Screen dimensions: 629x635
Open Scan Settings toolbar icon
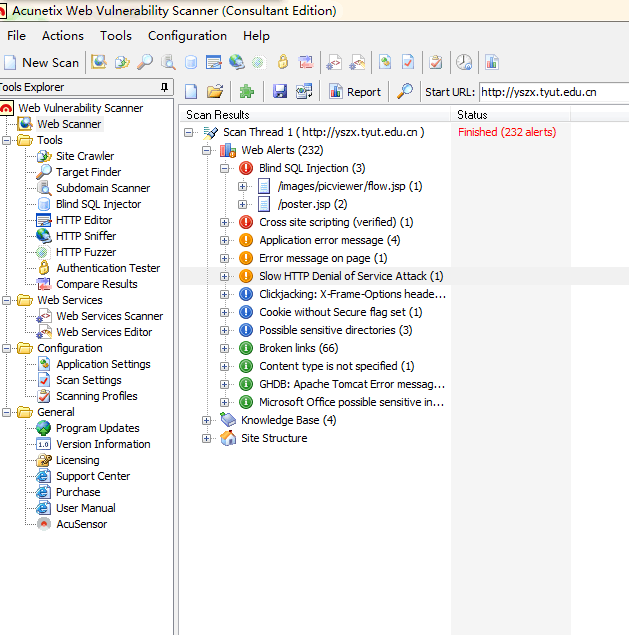[408, 62]
